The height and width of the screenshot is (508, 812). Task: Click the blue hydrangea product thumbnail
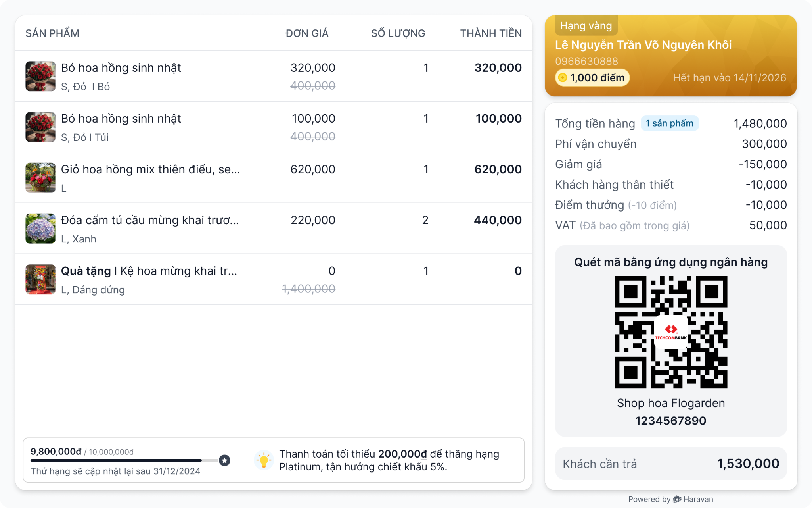(40, 229)
